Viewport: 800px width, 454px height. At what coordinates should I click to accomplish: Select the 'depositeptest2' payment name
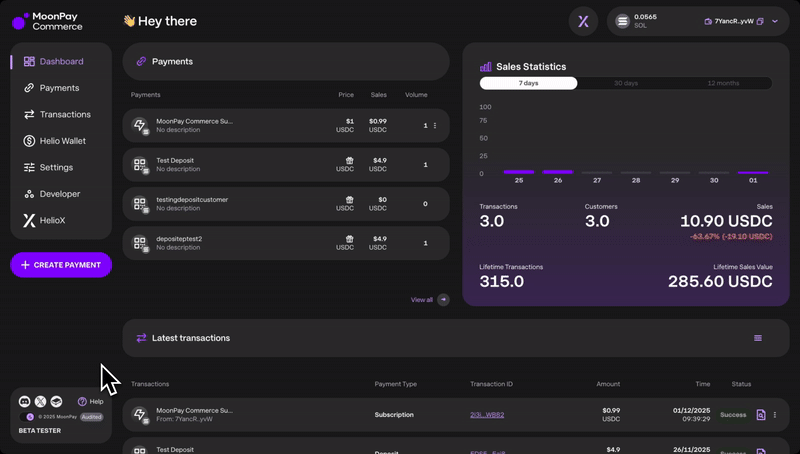click(x=179, y=239)
